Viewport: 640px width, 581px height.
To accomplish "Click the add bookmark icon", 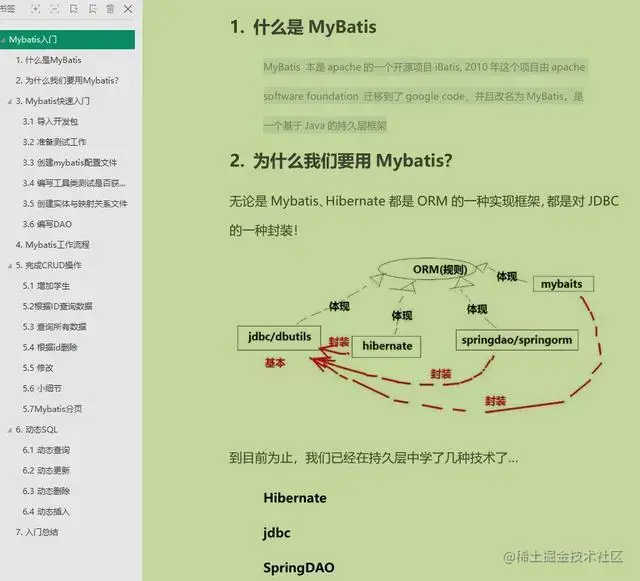I will click(73, 9).
